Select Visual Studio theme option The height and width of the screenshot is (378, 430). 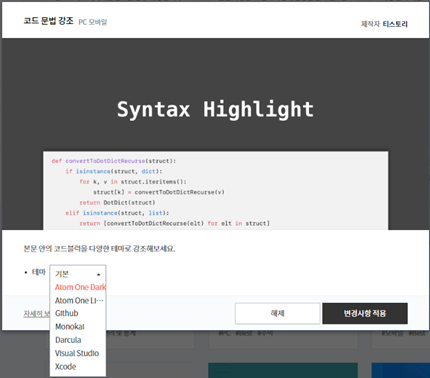[x=78, y=353]
